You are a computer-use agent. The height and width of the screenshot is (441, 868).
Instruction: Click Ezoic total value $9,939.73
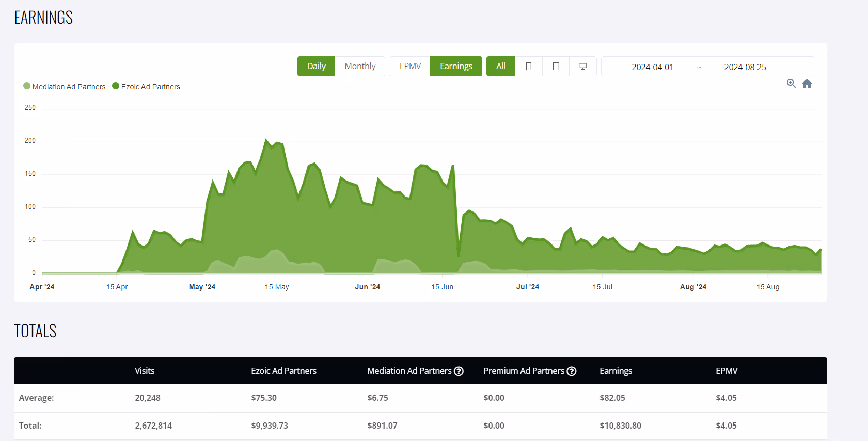(270, 426)
